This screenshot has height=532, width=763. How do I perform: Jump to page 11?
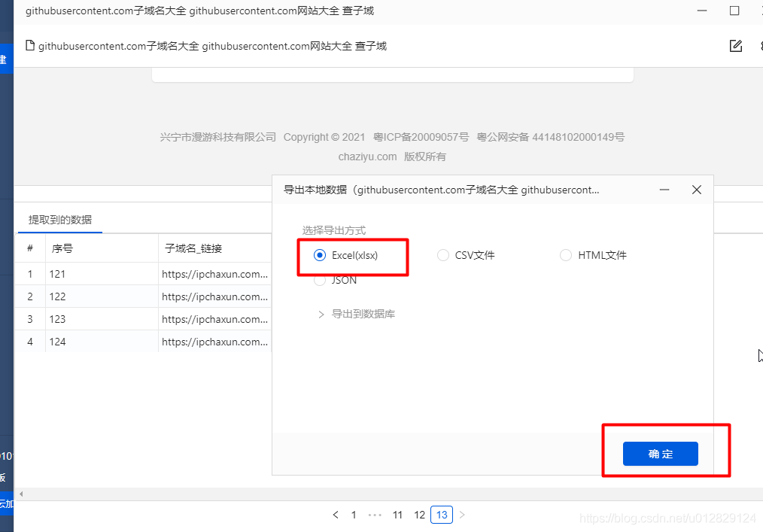pyautogui.click(x=397, y=515)
